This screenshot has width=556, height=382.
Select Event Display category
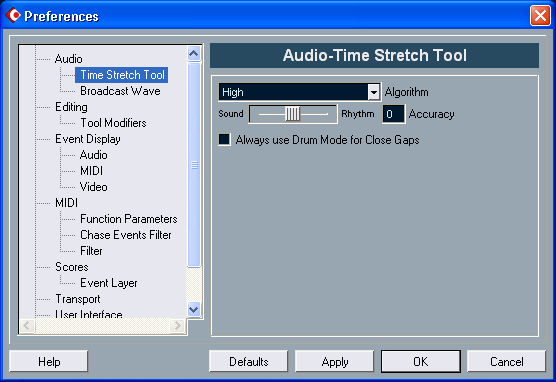[88, 139]
